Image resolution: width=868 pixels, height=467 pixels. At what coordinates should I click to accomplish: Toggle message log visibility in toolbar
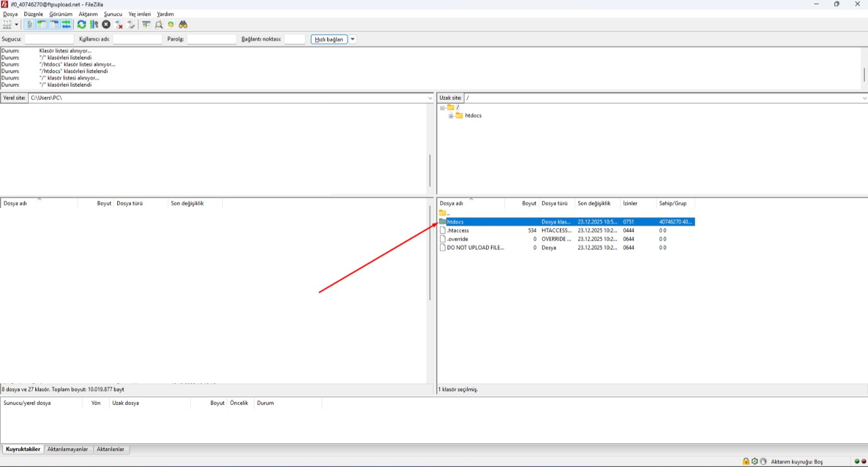(29, 24)
